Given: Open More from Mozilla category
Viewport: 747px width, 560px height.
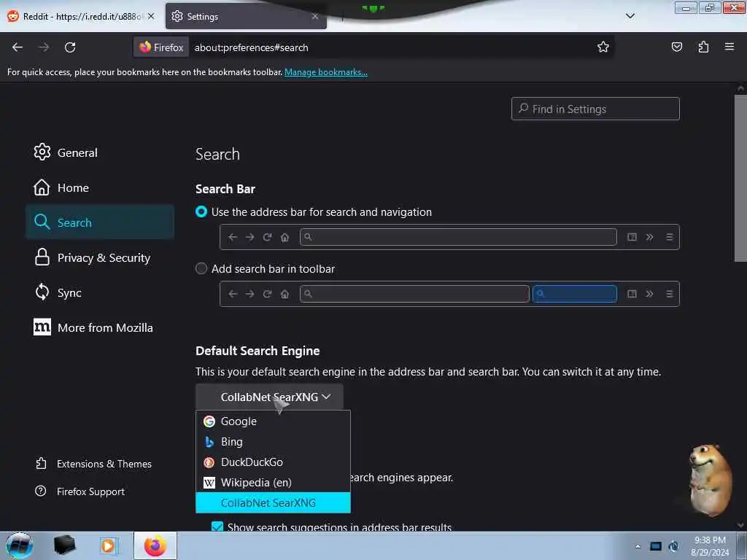Looking at the screenshot, I should click(100, 327).
